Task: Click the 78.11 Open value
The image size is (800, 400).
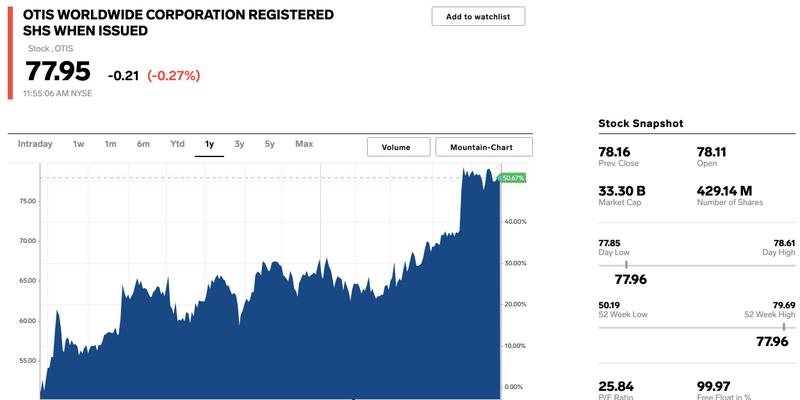Action: click(x=711, y=152)
